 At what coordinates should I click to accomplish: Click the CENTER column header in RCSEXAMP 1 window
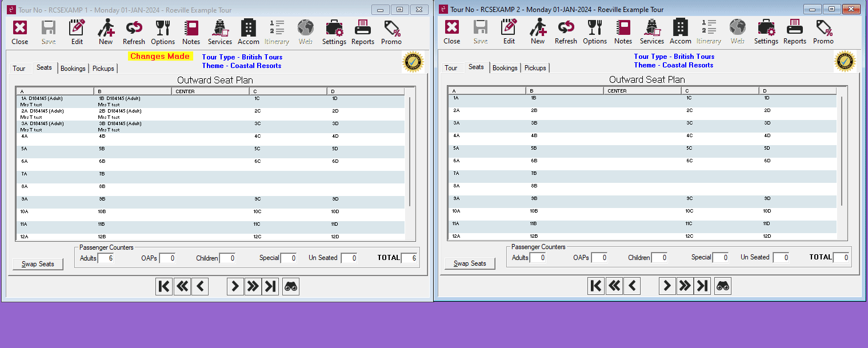(x=211, y=91)
